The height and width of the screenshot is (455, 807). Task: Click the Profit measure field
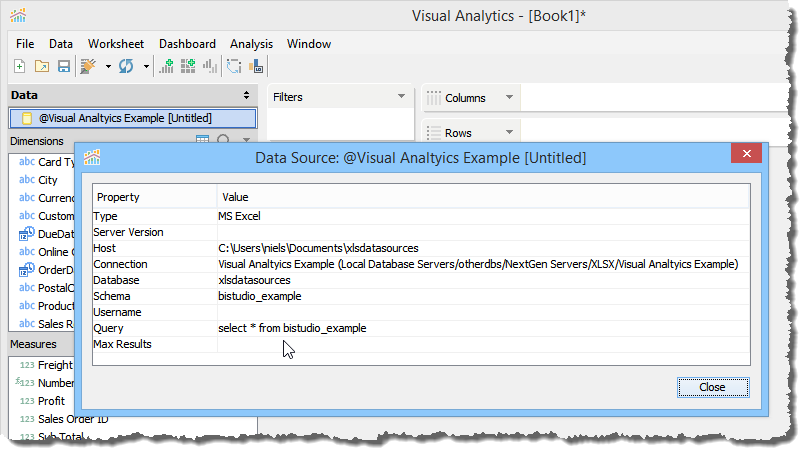point(51,401)
